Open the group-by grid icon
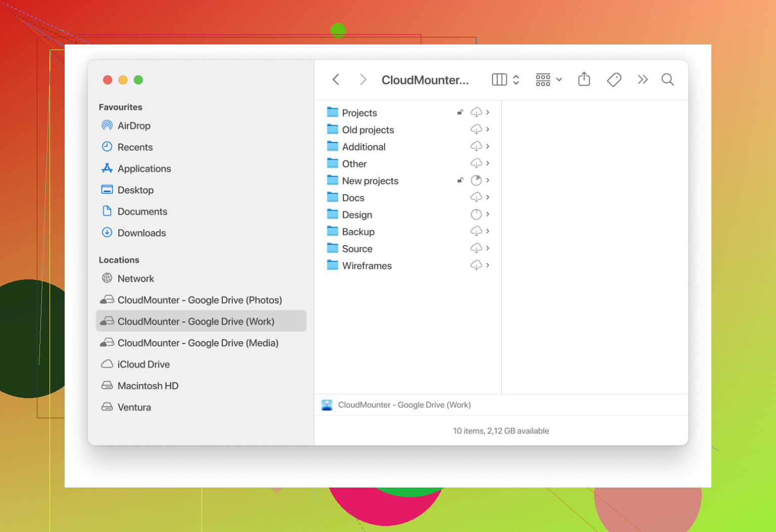This screenshot has width=776, height=532. [x=543, y=79]
